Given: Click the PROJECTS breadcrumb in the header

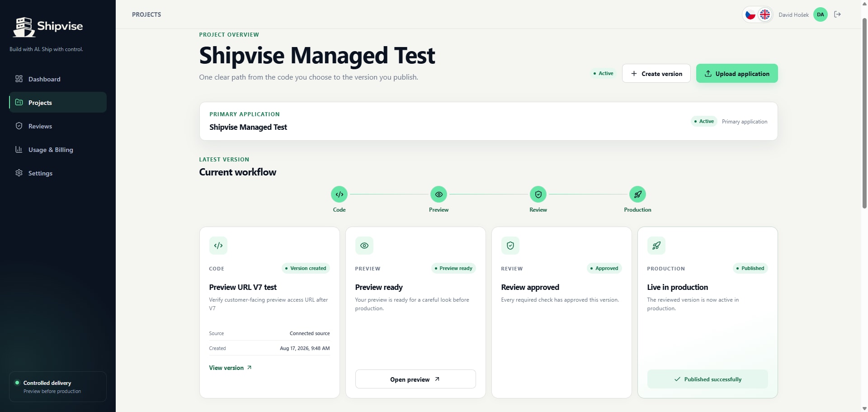Looking at the screenshot, I should coord(146,14).
